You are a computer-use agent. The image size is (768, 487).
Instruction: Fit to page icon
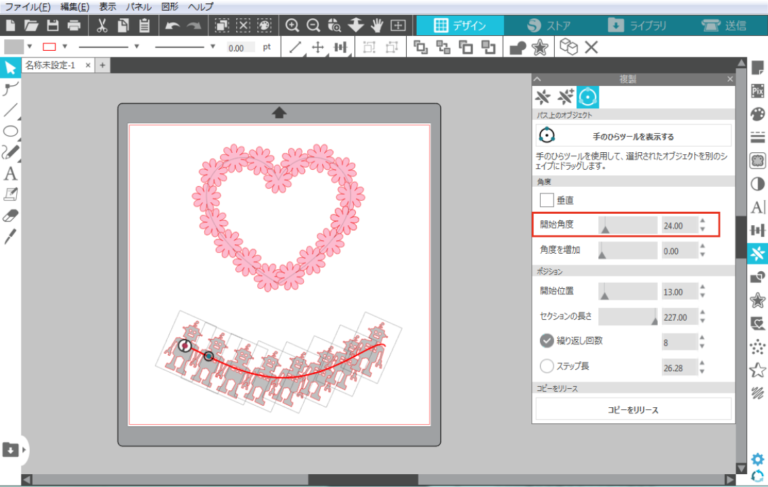[398, 25]
